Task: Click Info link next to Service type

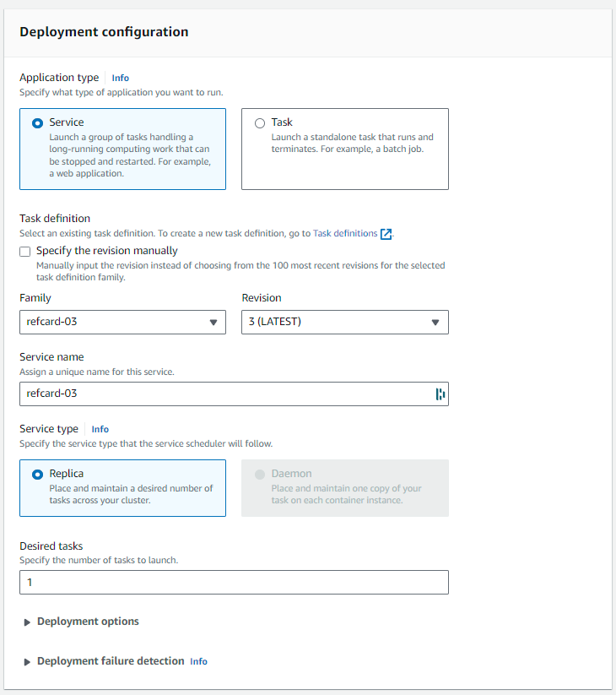Action: pos(100,429)
